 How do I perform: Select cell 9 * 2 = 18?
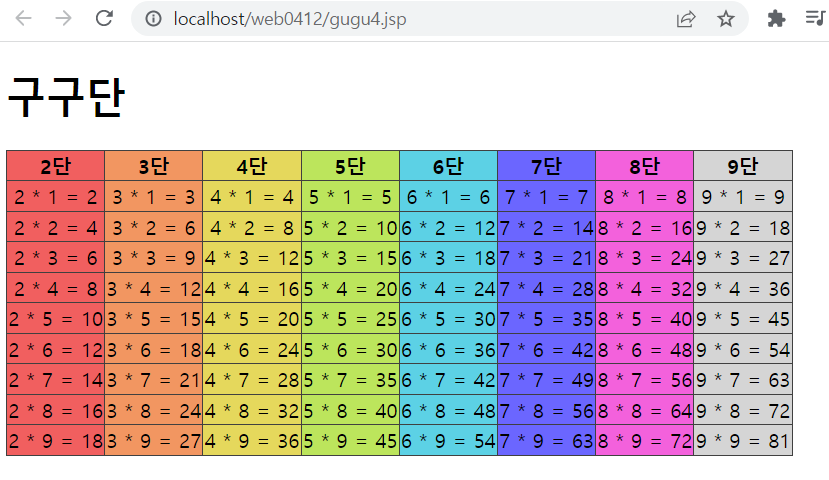click(743, 227)
